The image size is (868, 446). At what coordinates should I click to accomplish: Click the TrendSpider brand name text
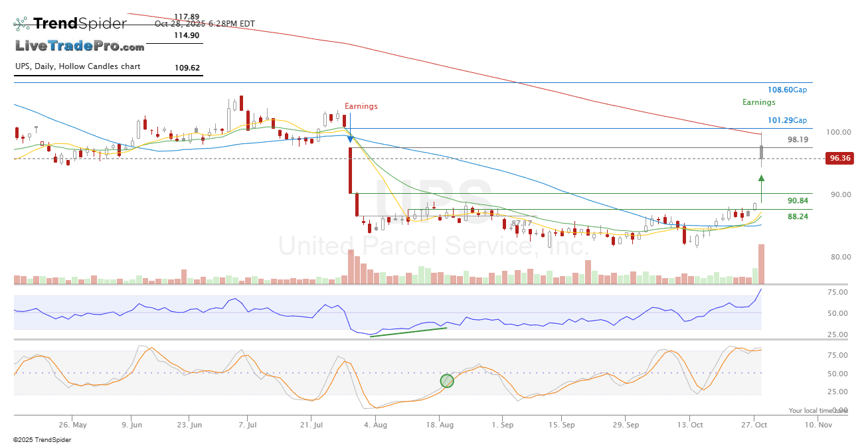click(x=80, y=24)
